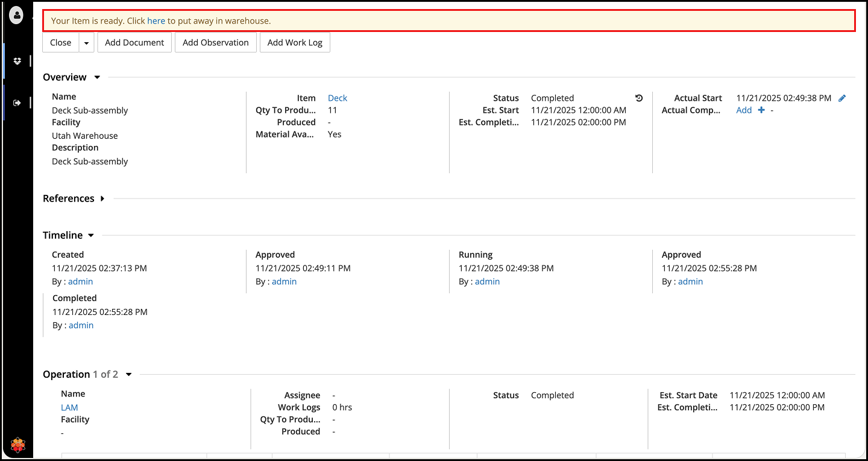Edit Actual Start with the pencil icon

[x=842, y=98]
